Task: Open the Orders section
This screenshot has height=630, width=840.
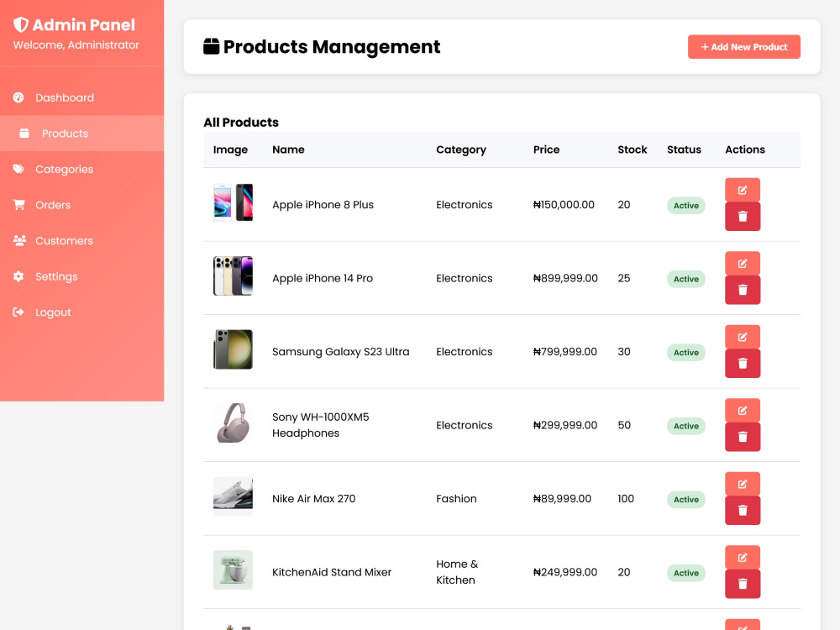Action: (x=82, y=205)
